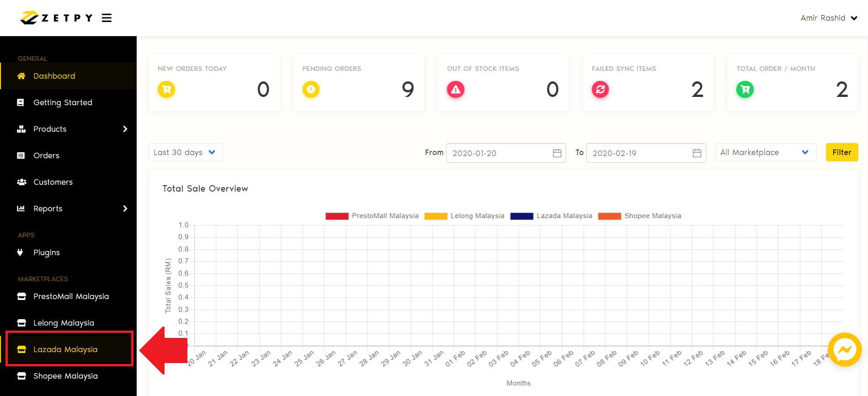Click the Orders list icon
Screen dimensions: 868x396
[21, 155]
